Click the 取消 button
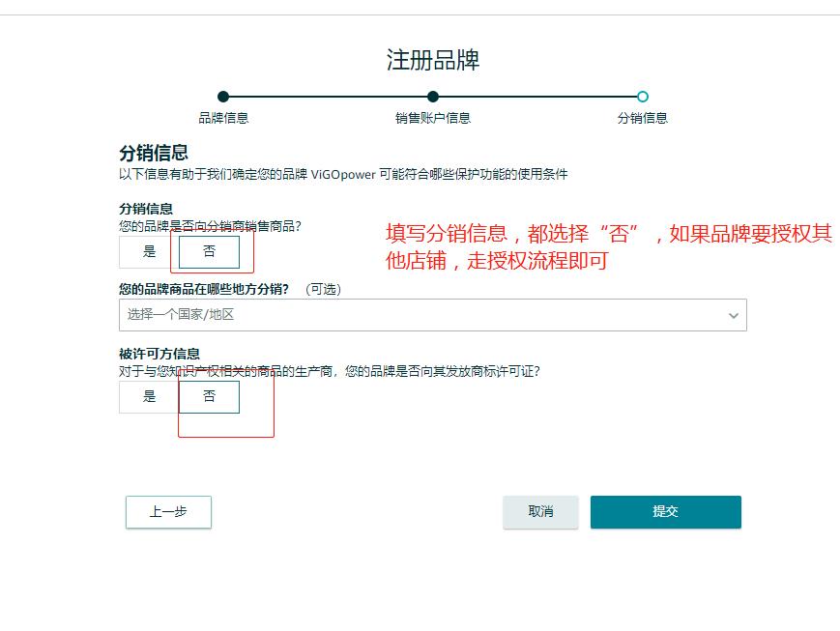Screen dimensions: 840x631 click(x=540, y=512)
